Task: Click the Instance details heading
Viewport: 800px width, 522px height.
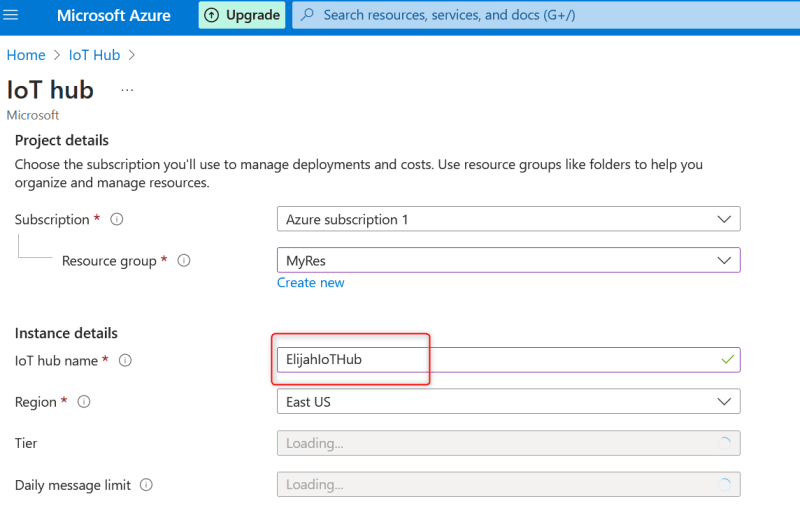Action: [x=66, y=333]
